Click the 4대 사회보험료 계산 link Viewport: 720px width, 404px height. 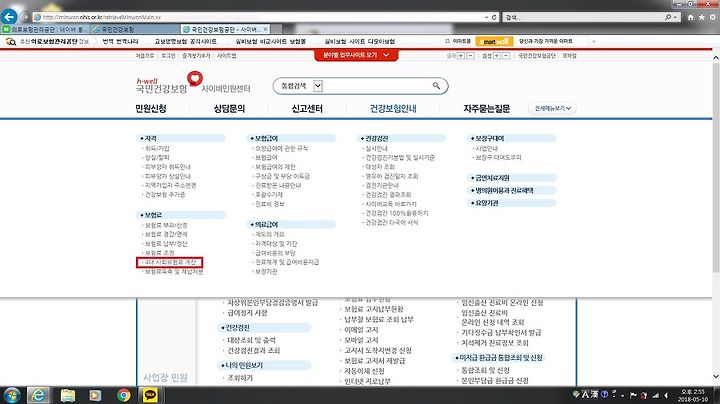[x=170, y=262]
